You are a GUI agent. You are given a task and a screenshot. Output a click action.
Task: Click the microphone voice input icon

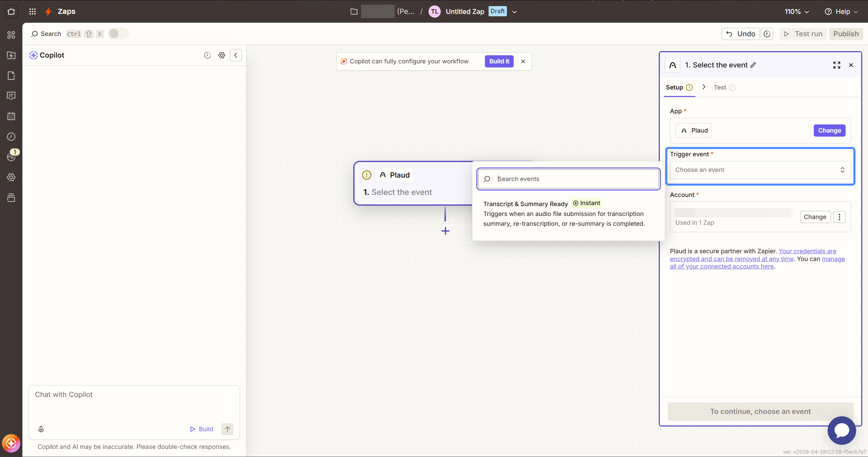[x=41, y=429]
